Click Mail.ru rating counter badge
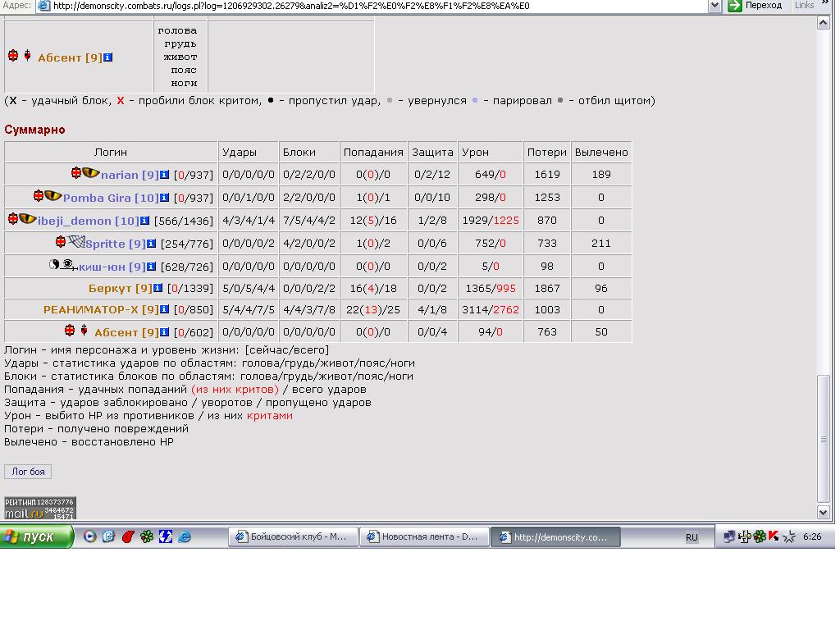The height and width of the screenshot is (630, 840). [40, 508]
